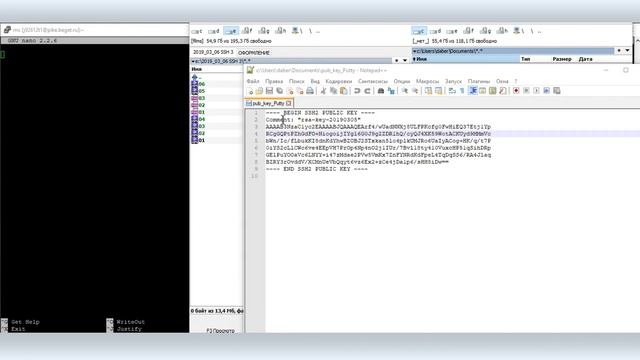640x360 pixels.
Task: Click the Stop Recording macro icon
Action: pos(526,91)
